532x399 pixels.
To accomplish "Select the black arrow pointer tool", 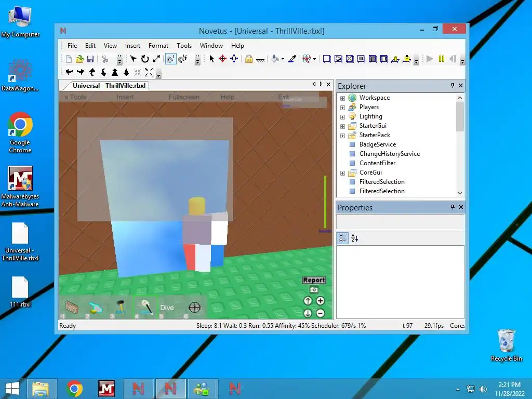I will point(212,59).
